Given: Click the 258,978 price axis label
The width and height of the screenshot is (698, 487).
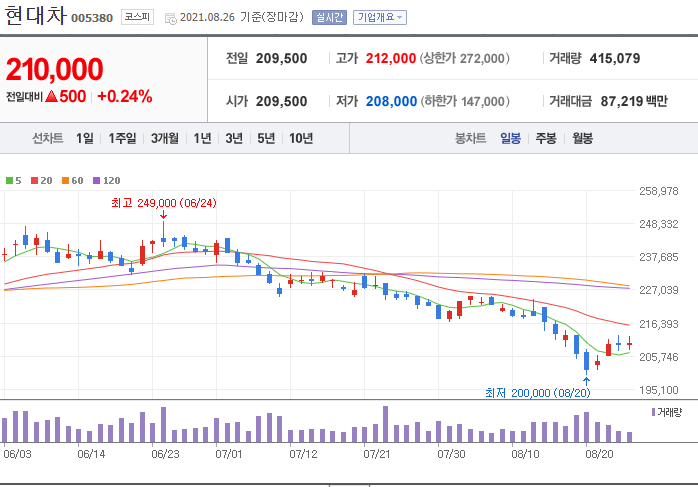Looking at the screenshot, I should pos(659,191).
